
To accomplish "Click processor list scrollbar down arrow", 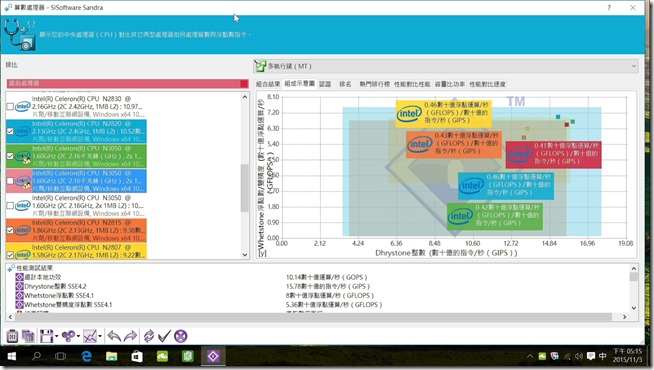I will [245, 254].
